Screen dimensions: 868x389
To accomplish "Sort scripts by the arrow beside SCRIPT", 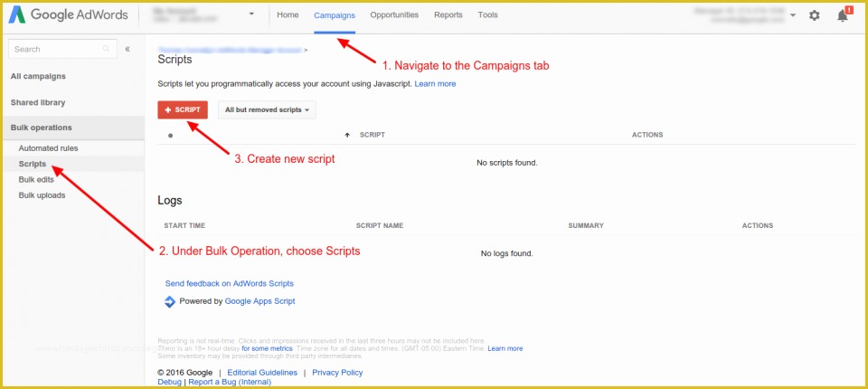I will click(x=347, y=135).
